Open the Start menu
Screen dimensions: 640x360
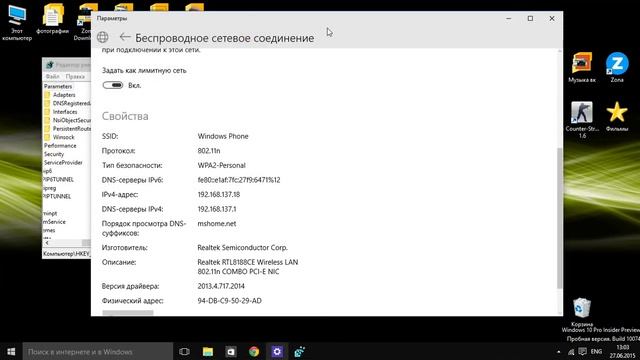coord(11,351)
